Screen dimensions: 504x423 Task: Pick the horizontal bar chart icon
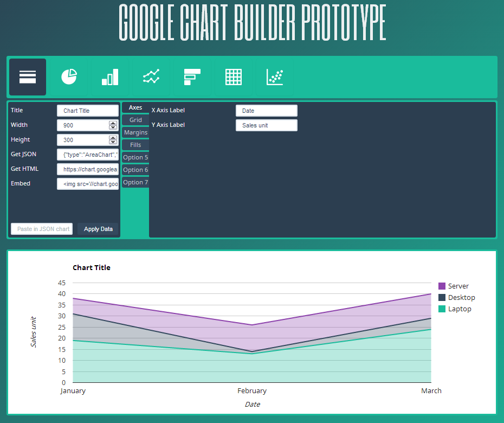pyautogui.click(x=192, y=77)
